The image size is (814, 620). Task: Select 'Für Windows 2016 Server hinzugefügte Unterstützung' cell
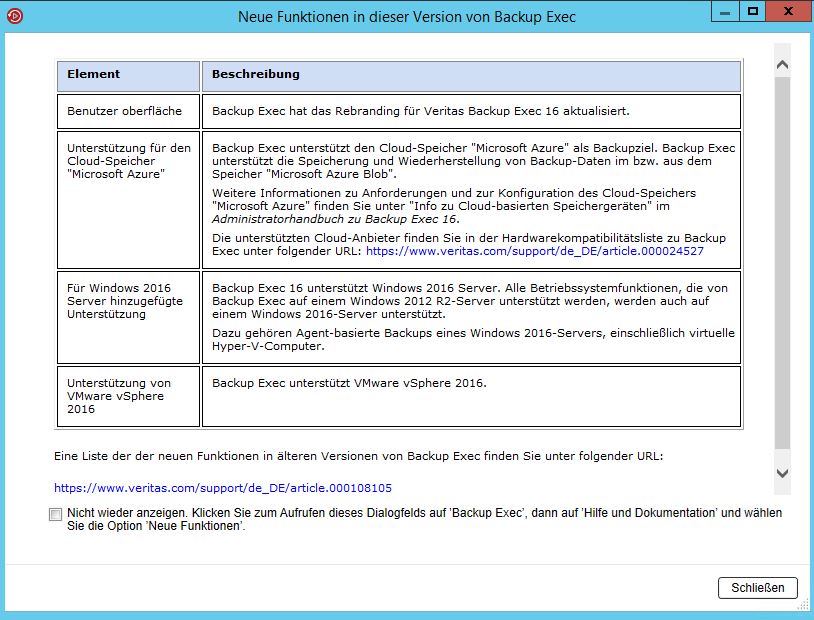tap(128, 317)
